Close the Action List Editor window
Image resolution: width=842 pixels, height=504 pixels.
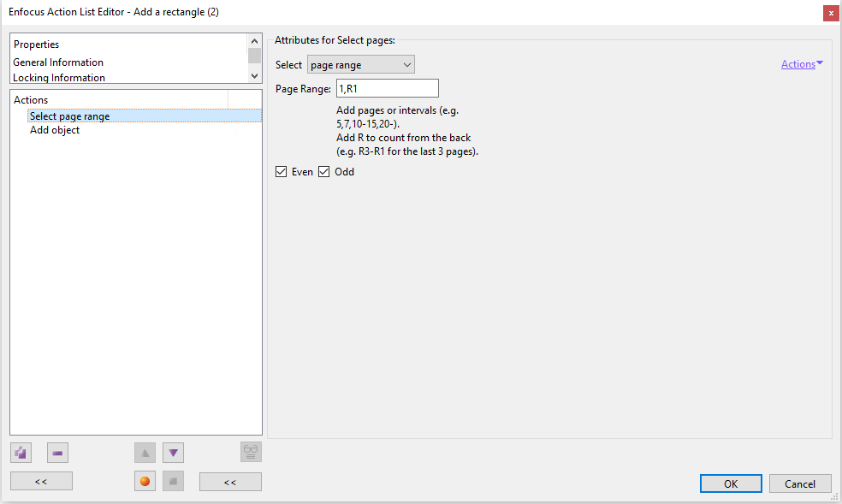831,13
